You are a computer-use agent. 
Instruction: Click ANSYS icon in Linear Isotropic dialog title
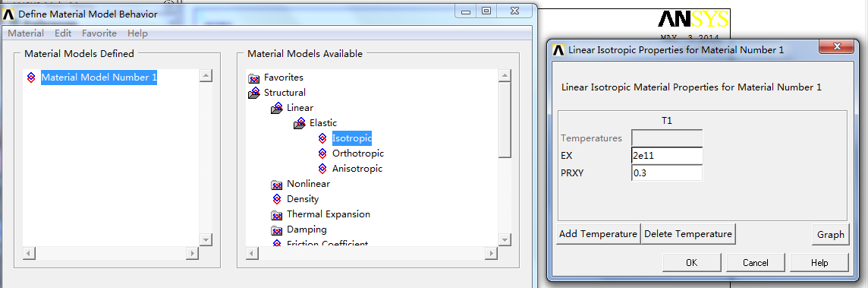(559, 50)
